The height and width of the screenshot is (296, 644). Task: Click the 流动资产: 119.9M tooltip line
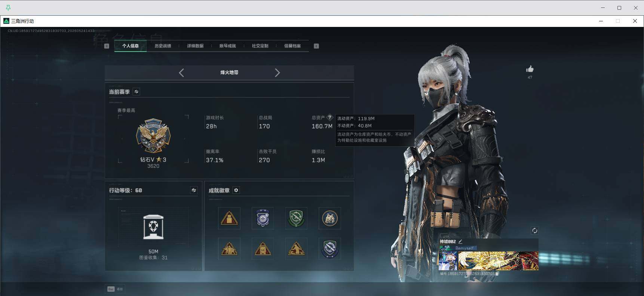click(x=356, y=118)
